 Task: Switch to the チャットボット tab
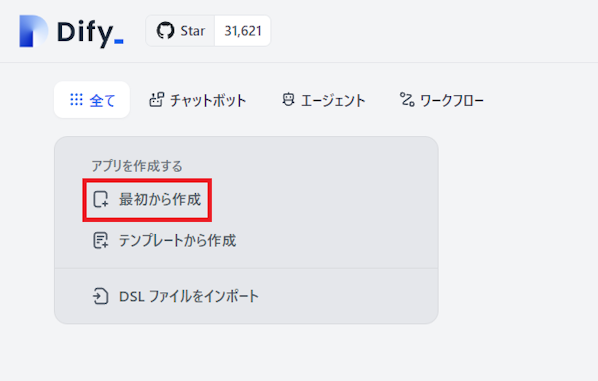(x=197, y=100)
